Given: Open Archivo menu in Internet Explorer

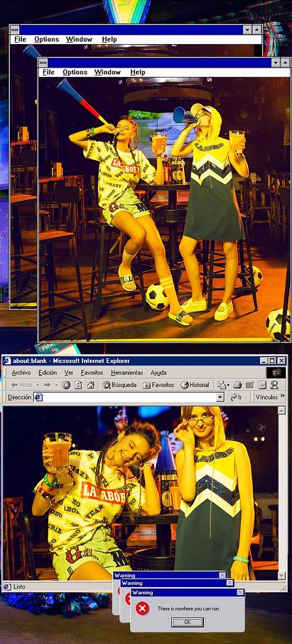Looking at the screenshot, I should click(x=21, y=372).
